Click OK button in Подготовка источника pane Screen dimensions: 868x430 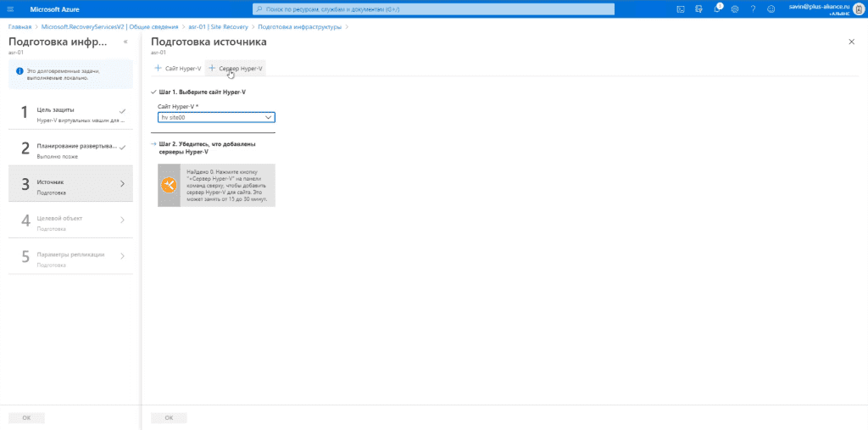point(169,418)
